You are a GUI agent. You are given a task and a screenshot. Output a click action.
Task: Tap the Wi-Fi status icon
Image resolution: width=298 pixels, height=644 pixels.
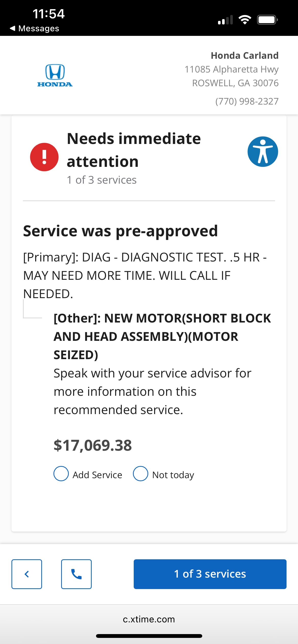[245, 20]
